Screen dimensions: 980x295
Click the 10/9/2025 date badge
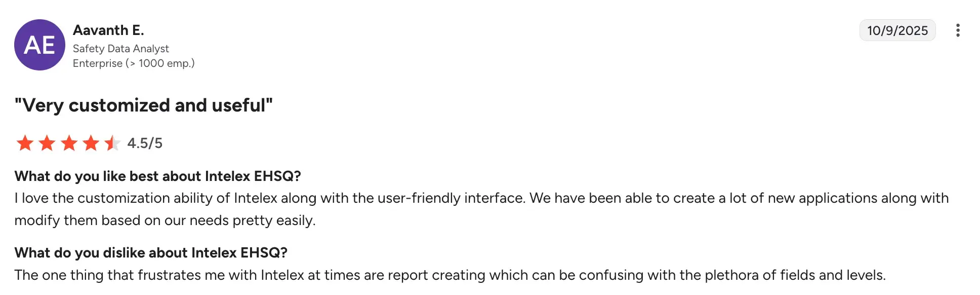[897, 30]
